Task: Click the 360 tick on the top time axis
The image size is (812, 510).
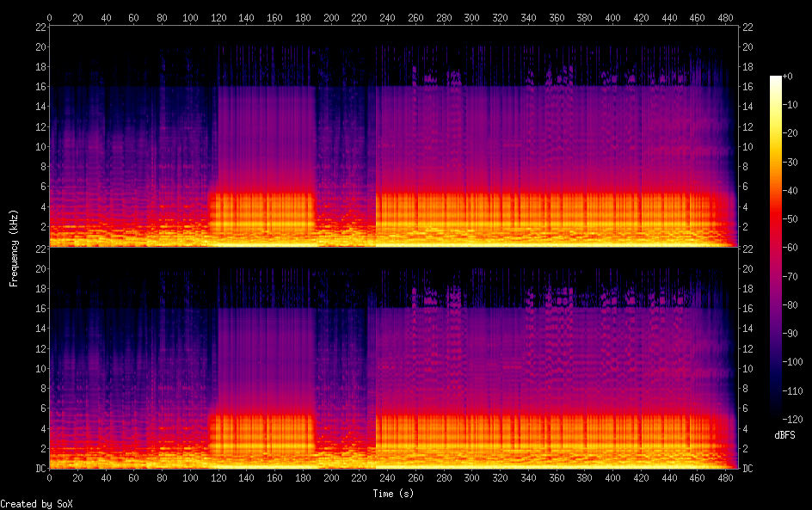Action: click(557, 17)
